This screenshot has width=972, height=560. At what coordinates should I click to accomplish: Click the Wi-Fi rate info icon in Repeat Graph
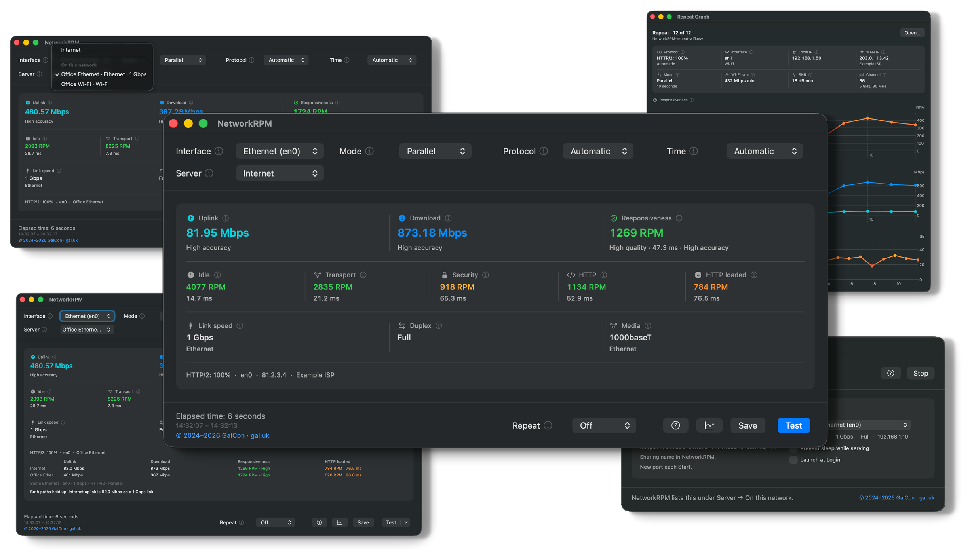point(753,75)
